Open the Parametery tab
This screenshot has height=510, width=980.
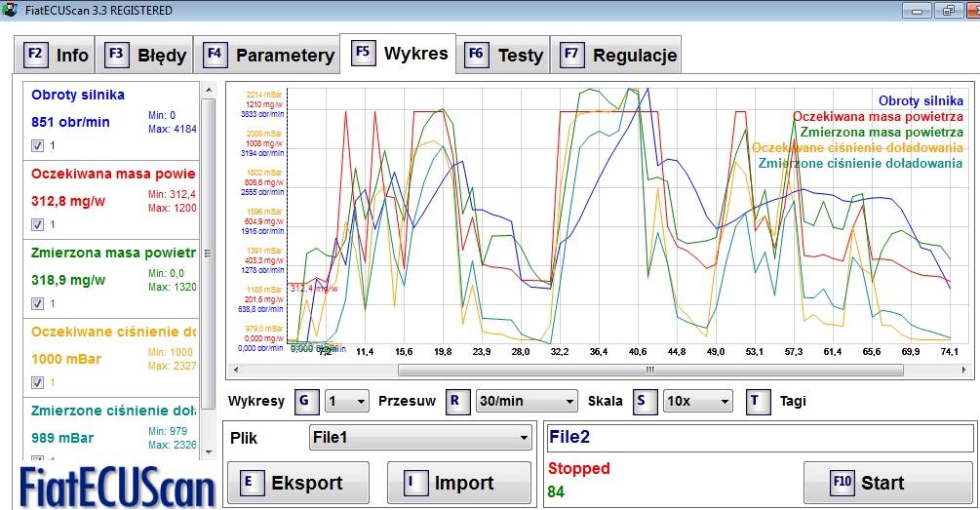tap(267, 55)
